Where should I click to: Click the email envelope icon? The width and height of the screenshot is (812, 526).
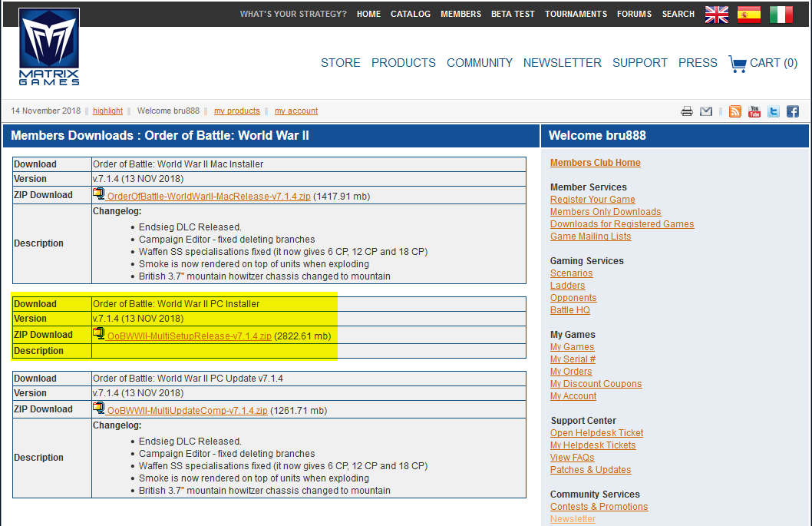coord(706,111)
